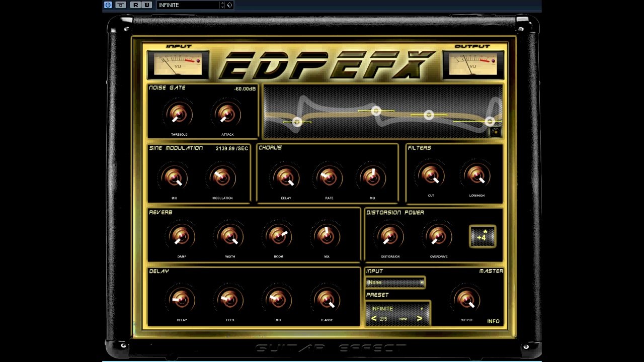Click the Reverb ROOM knob
Image resolution: width=644 pixels, height=362 pixels.
tap(278, 236)
